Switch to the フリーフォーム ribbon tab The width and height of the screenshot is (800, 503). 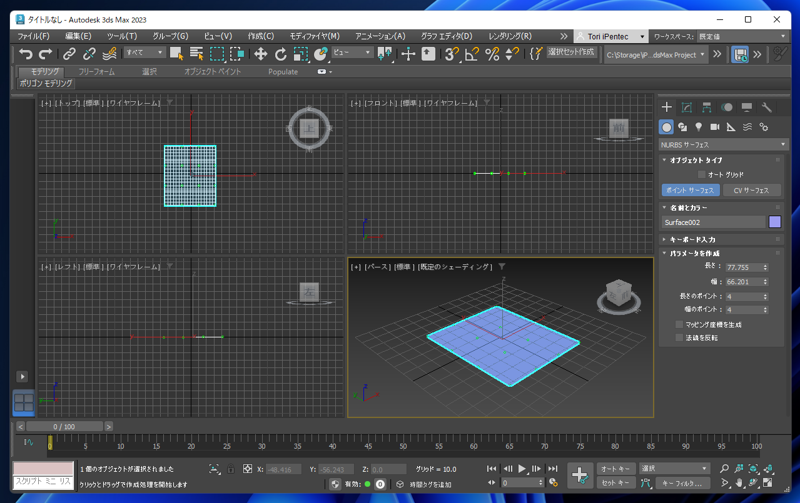(x=96, y=71)
